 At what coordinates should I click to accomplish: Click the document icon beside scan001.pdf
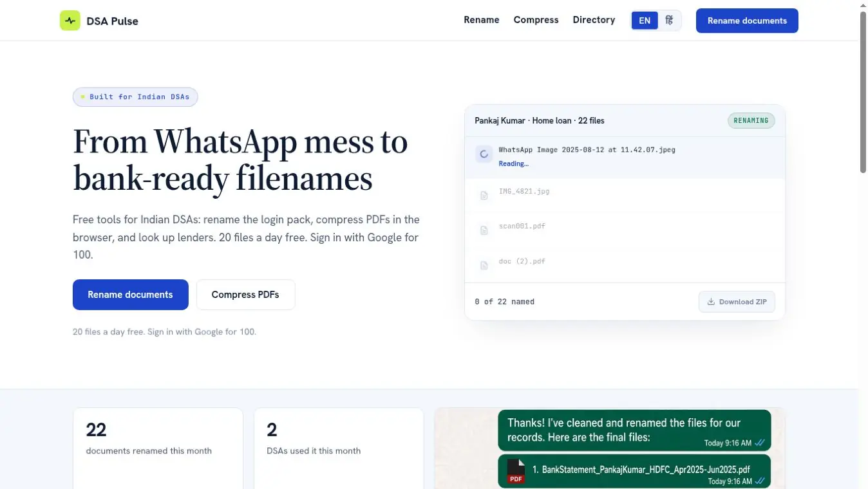(484, 230)
